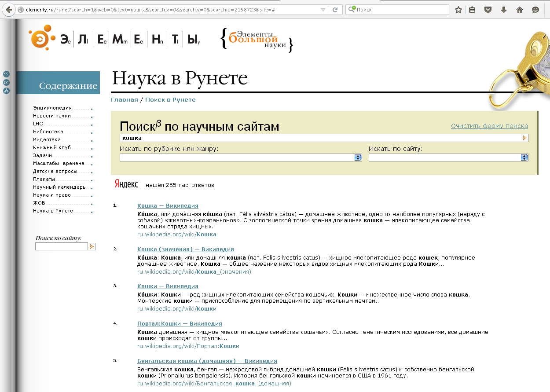Click the envelope mail icon in left strip
Image resolution: width=550 pixels, height=392 pixels.
pyautogui.click(x=6, y=83)
